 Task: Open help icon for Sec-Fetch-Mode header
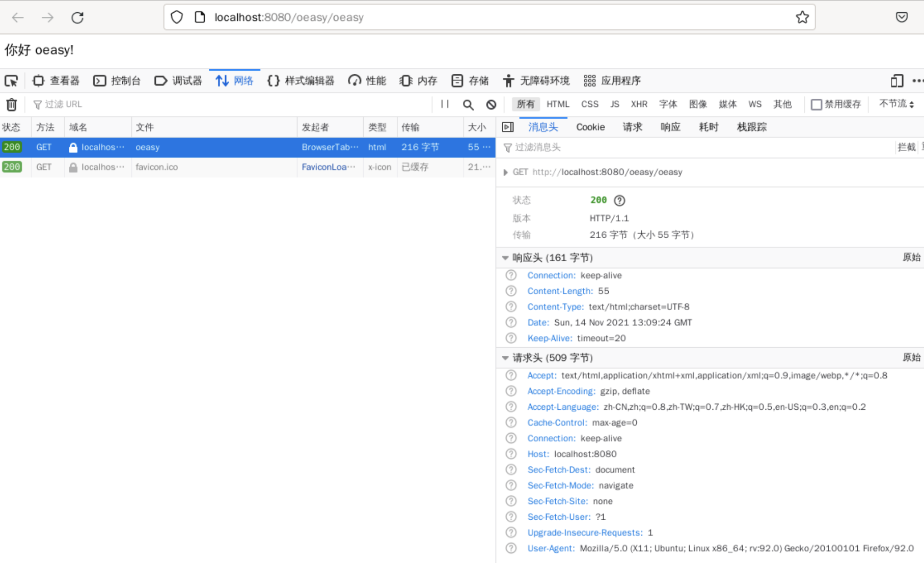511,485
